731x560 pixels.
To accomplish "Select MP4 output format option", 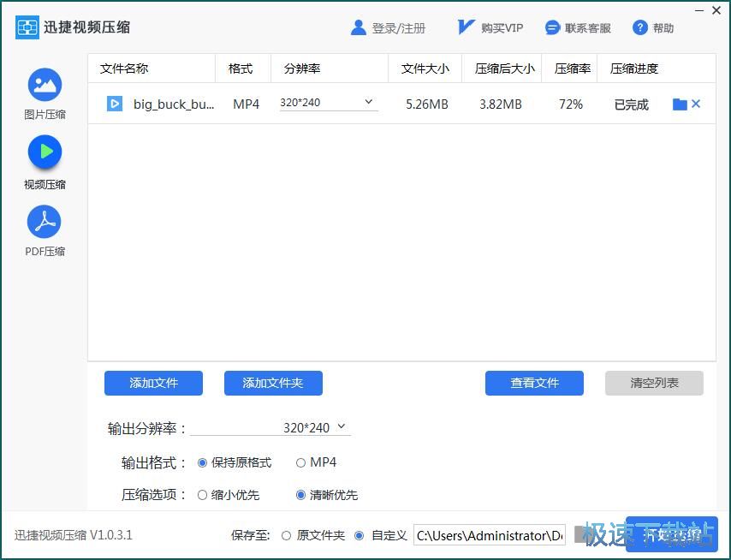I will click(316, 462).
